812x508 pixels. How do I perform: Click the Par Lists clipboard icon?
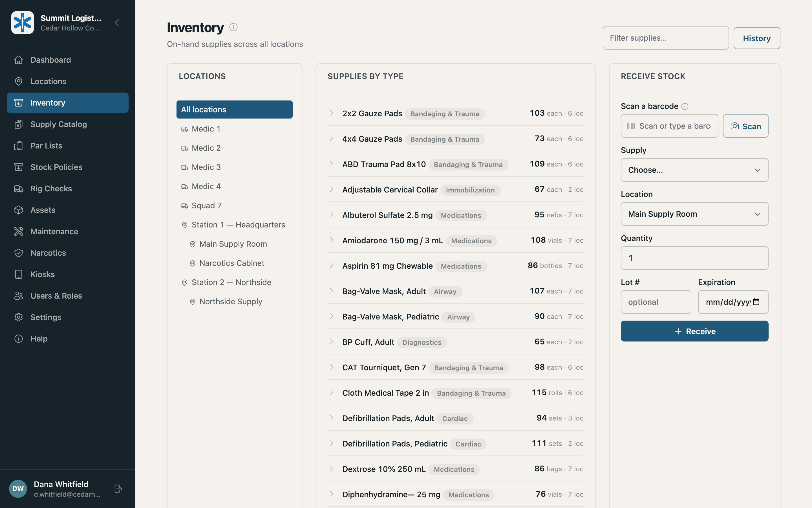19,146
